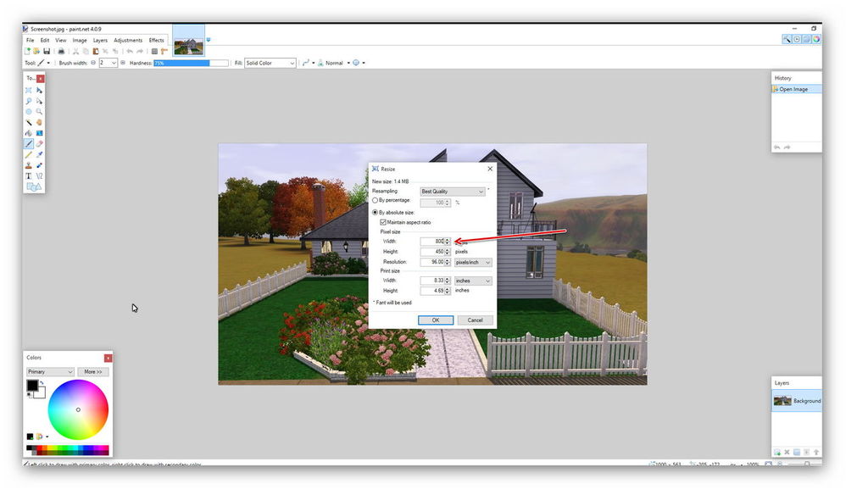
Task: Select the Clone Stamp tool
Action: pyautogui.click(x=29, y=165)
